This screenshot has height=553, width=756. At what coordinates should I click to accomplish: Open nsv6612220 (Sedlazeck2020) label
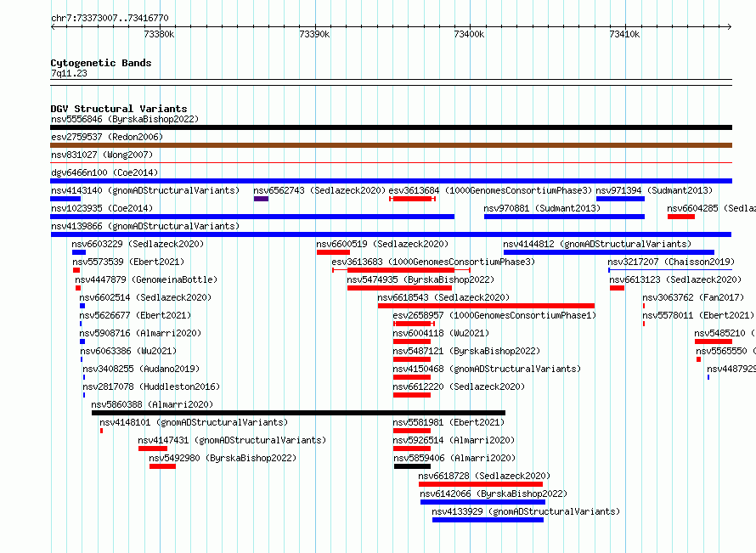click(x=459, y=387)
